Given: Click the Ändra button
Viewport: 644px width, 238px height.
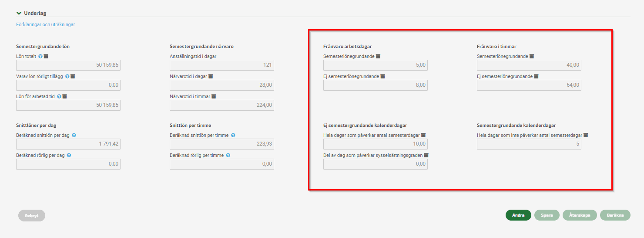Looking at the screenshot, I should click(x=518, y=215).
